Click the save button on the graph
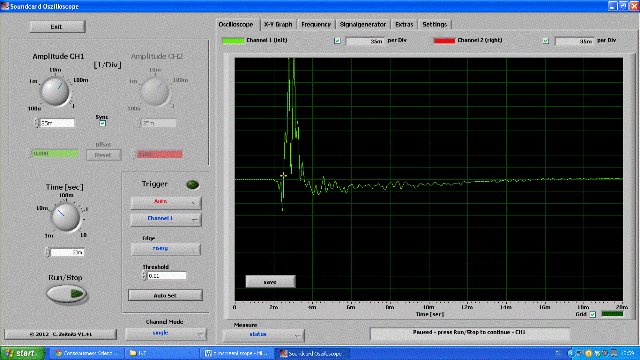Screen dimensions: 640x360 [x=270, y=282]
